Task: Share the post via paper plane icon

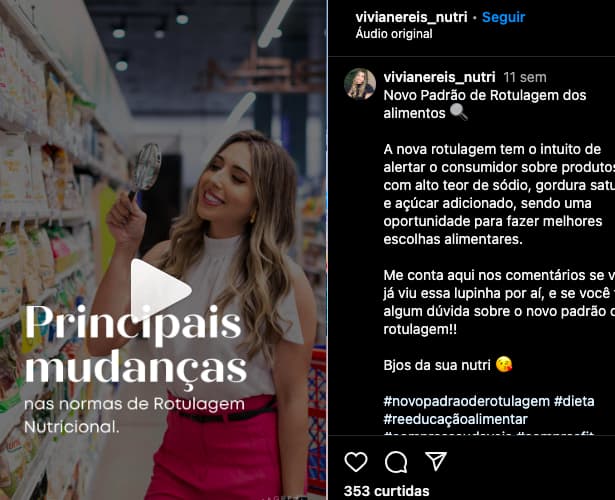Action: (x=436, y=461)
